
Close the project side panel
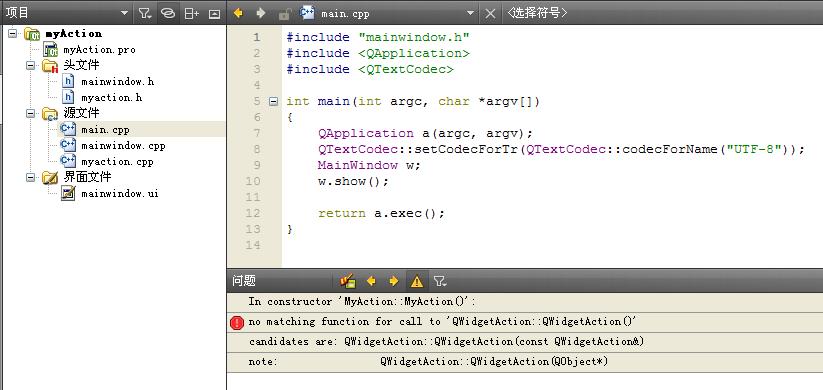click(x=214, y=14)
